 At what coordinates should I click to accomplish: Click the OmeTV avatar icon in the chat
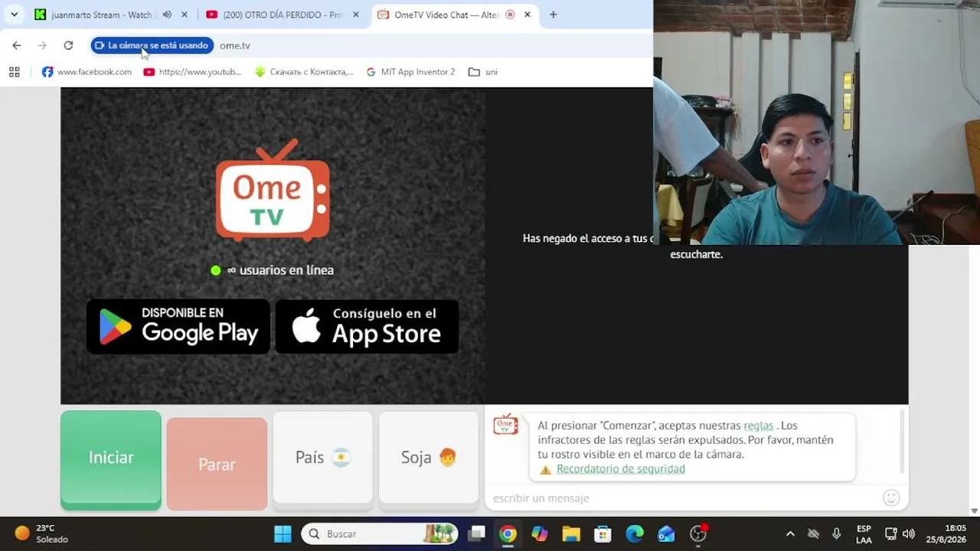pyautogui.click(x=505, y=425)
